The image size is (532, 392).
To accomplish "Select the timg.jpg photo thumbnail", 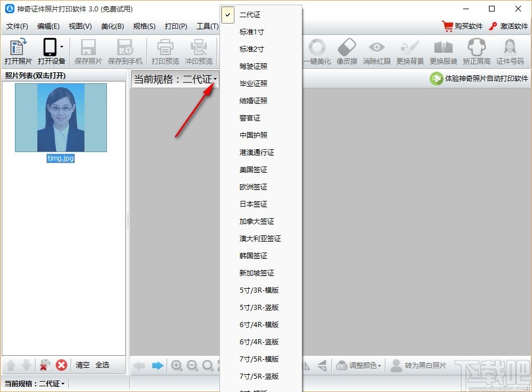I will [x=60, y=118].
